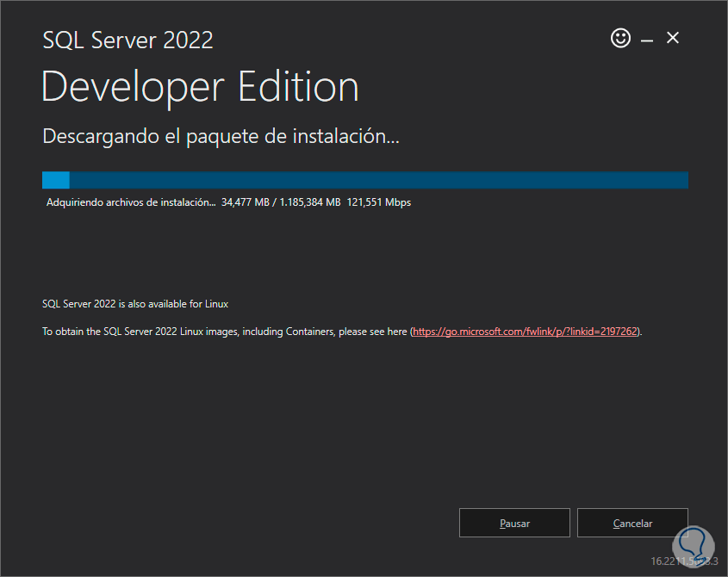
Task: Click the Cancelar button
Action: pyautogui.click(x=632, y=523)
